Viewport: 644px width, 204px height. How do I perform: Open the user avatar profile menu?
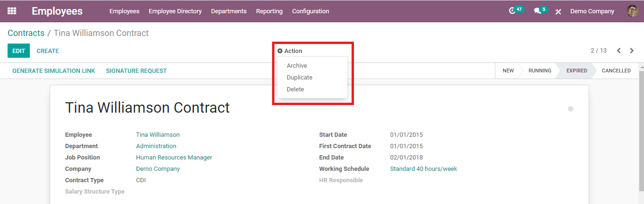(632, 11)
